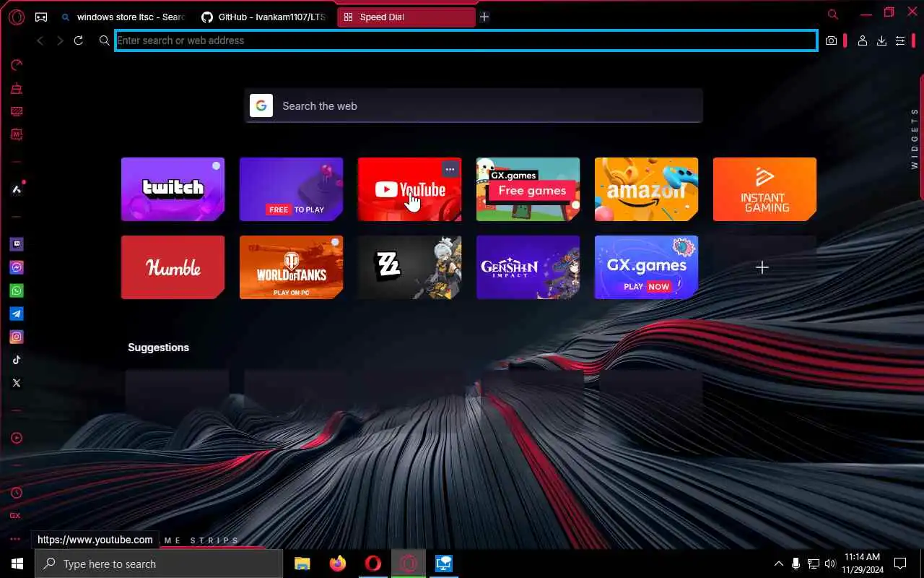Open YouTube tile three-dots options menu
The height and width of the screenshot is (578, 924).
450,169
